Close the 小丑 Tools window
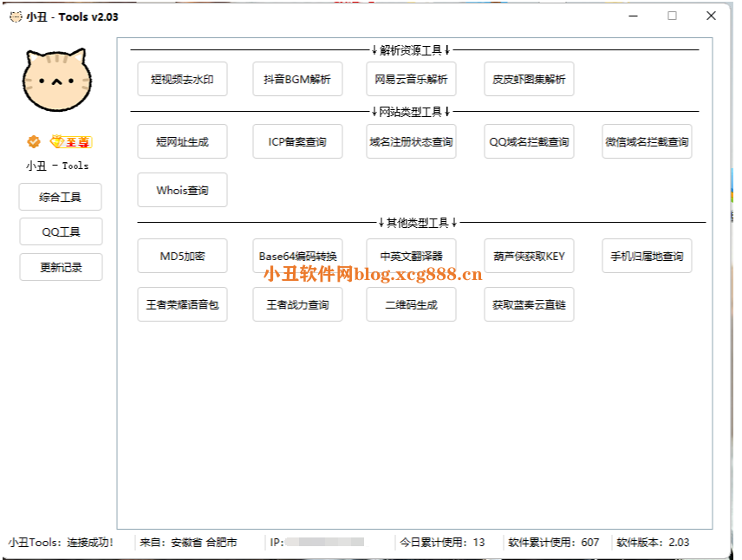 click(x=711, y=16)
